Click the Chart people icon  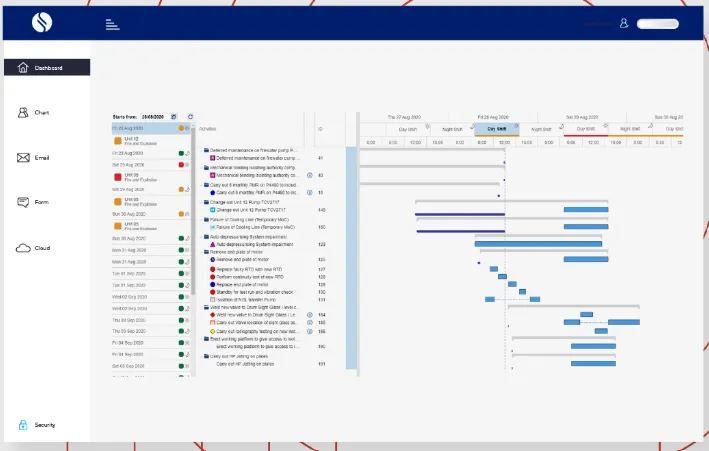pyautogui.click(x=23, y=113)
